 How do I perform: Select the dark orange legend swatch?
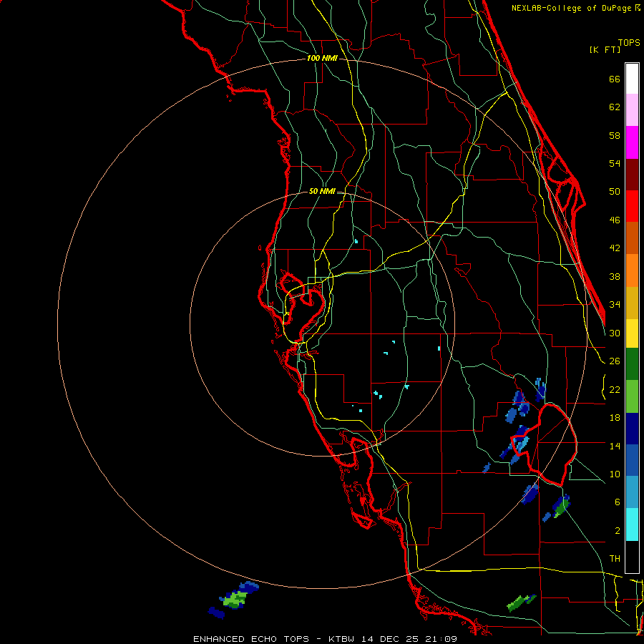point(632,238)
